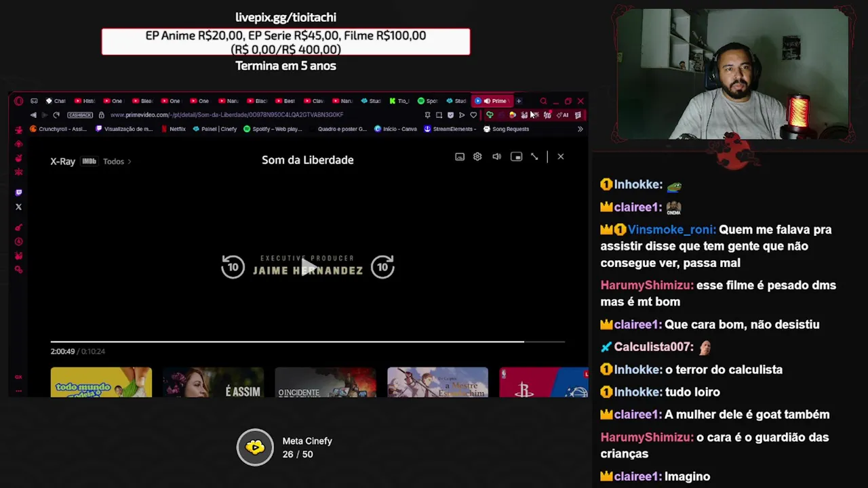
Task: Open the Crunchyroll bookmark
Action: (58, 129)
